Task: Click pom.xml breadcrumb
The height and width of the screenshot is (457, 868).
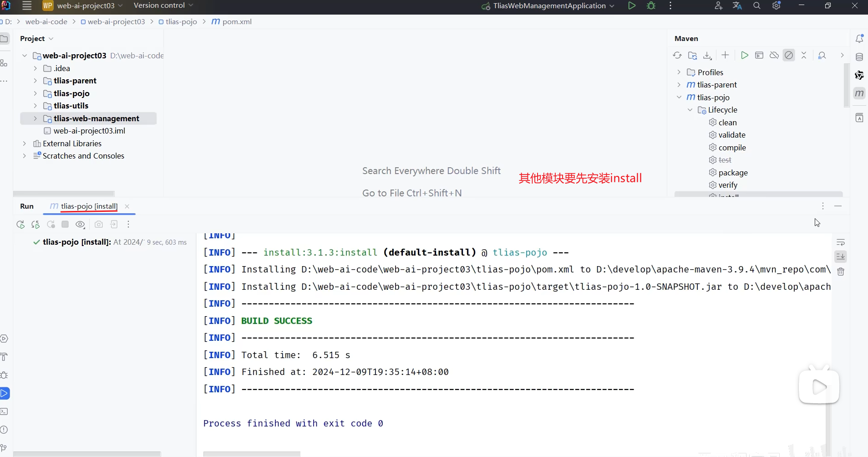Action: pos(232,22)
